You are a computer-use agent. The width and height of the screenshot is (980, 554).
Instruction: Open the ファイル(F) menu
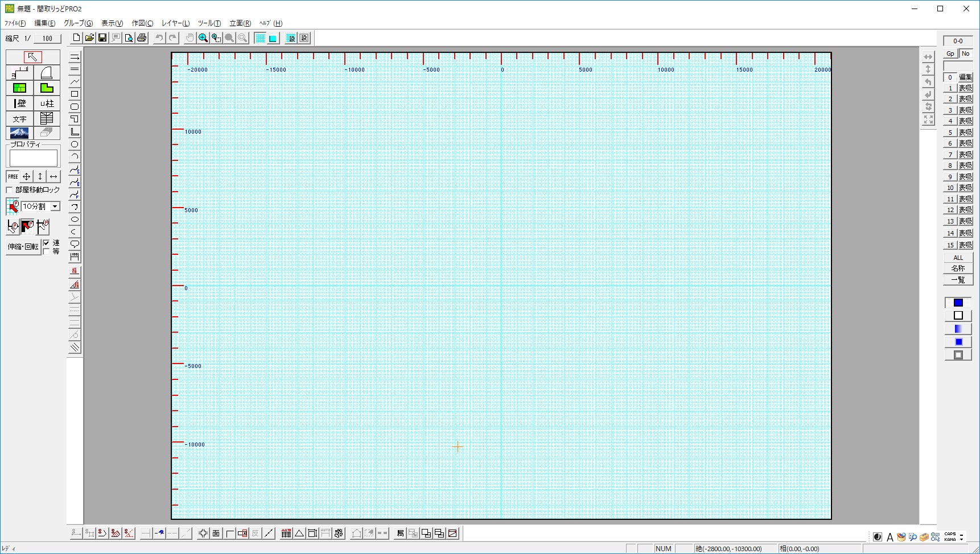tap(15, 23)
